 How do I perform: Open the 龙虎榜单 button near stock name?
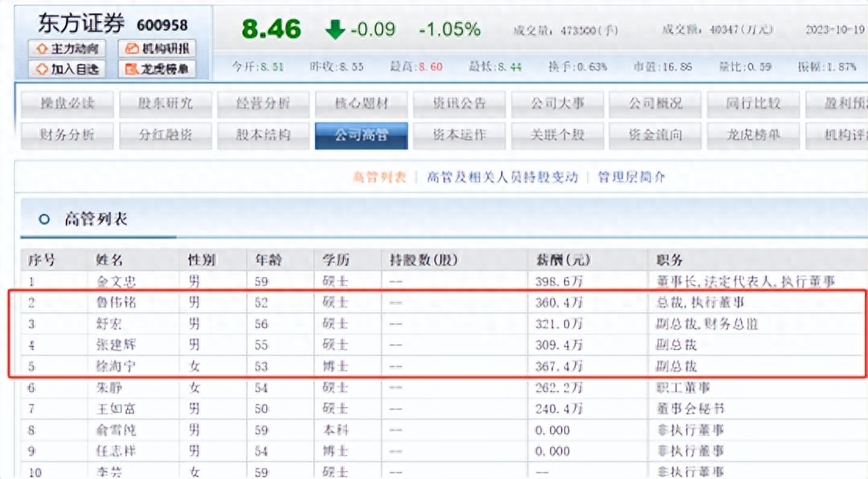157,69
